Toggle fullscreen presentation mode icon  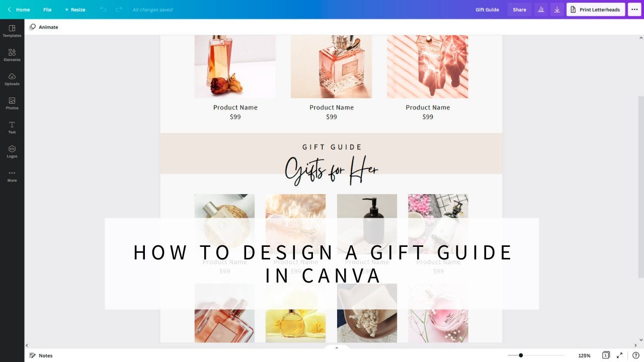click(x=620, y=355)
